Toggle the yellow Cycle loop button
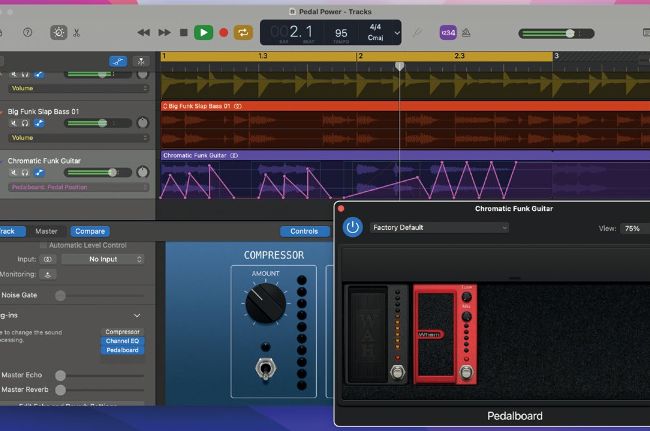This screenshot has height=431, width=650. (243, 32)
